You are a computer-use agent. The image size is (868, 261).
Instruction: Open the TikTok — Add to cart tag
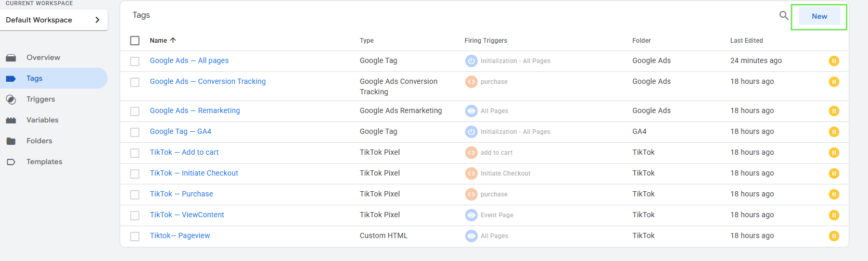pos(184,152)
